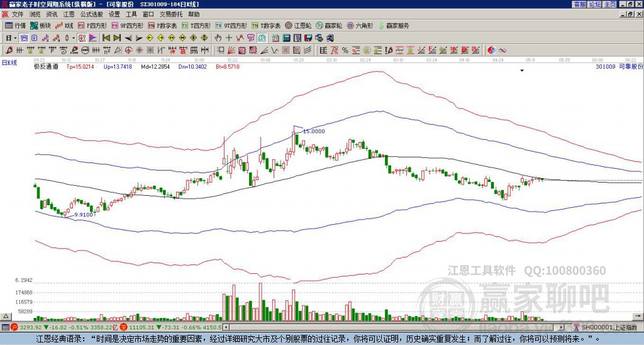The height and width of the screenshot is (345, 644).
Task: Open the 行情 quotes view
Action: (15, 25)
